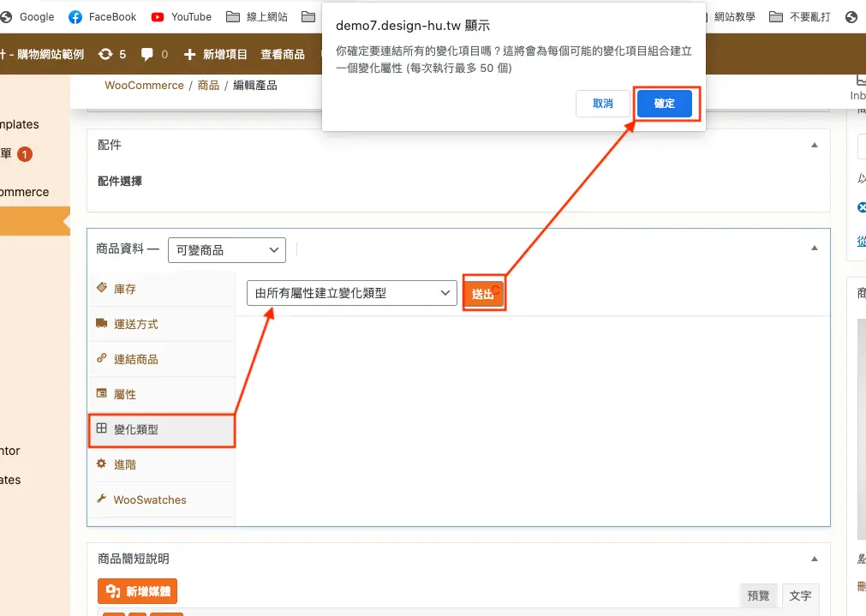This screenshot has height=616, width=866.
Task: Open the 可變商品 product type dropdown
Action: pos(227,250)
